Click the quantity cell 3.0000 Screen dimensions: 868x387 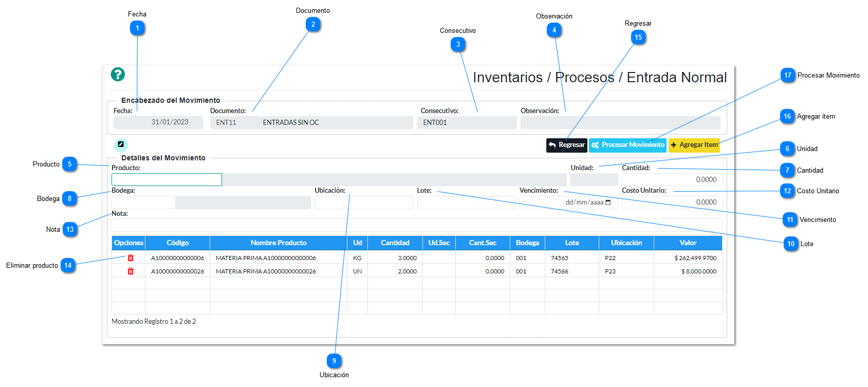click(x=395, y=258)
